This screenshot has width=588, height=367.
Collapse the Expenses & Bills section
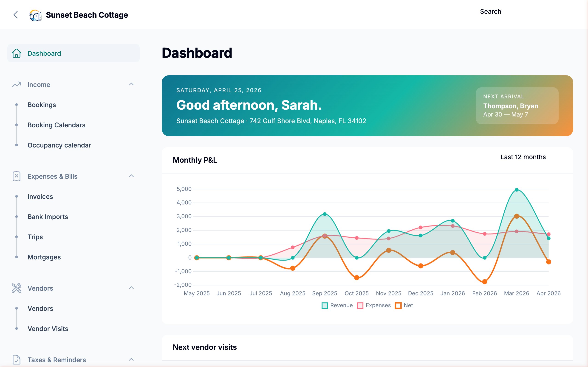coord(132,176)
